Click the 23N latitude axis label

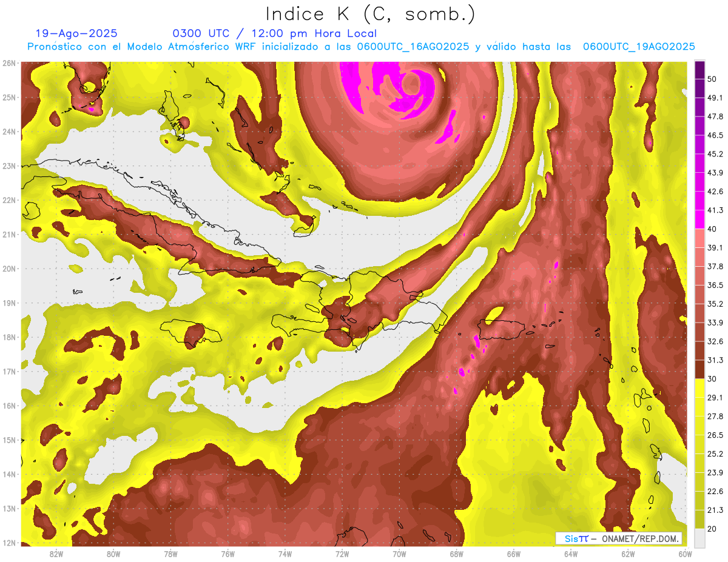(x=9, y=166)
